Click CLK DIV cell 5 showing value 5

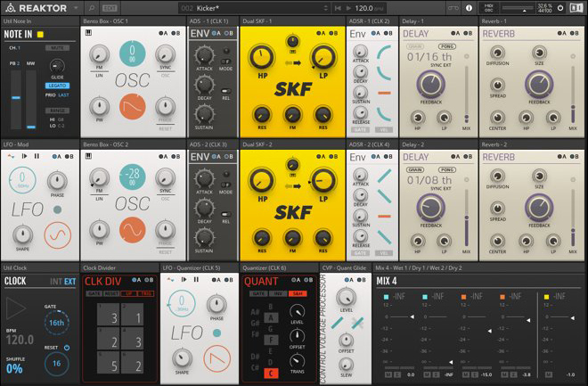click(109, 362)
